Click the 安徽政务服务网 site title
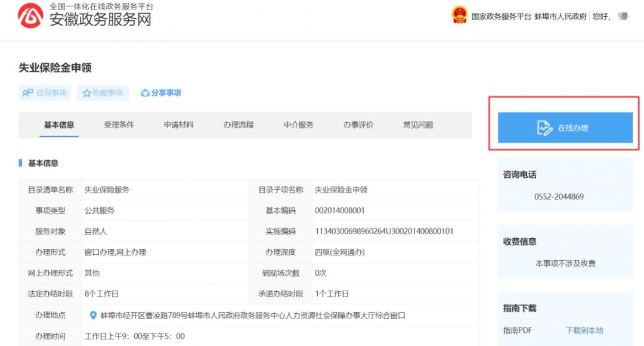The width and height of the screenshot is (644, 346). click(x=100, y=20)
